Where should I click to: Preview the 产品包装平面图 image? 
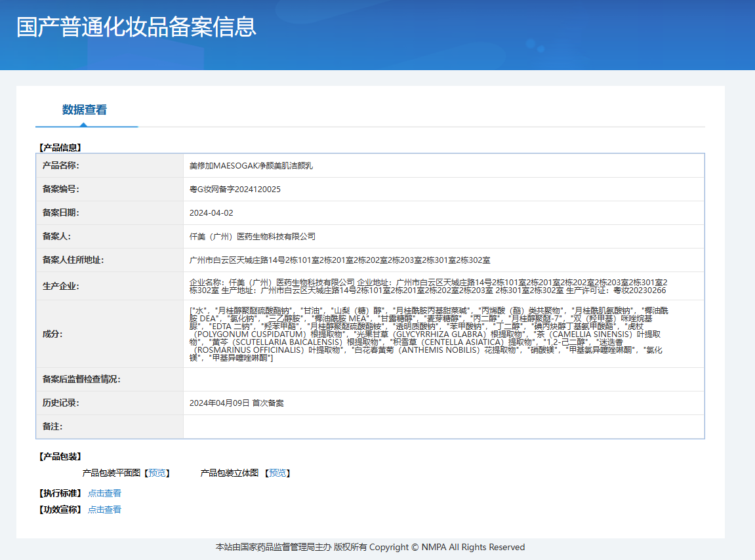pyautogui.click(x=157, y=473)
